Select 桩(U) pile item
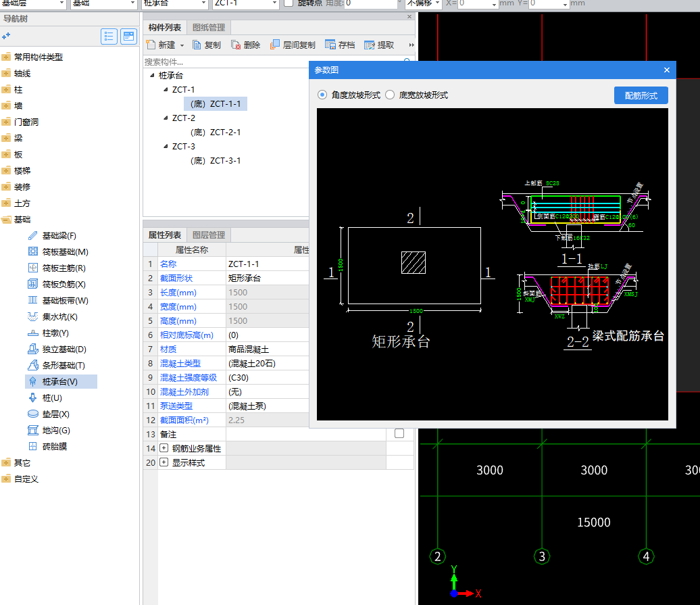Image resolution: width=700 pixels, height=605 pixels. 45,398
